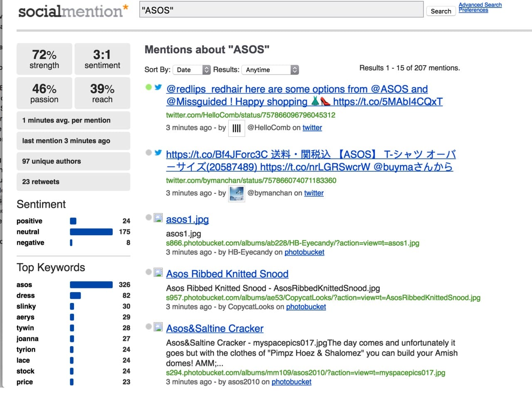
Task: Click the 39% reach tile
Action: (102, 93)
